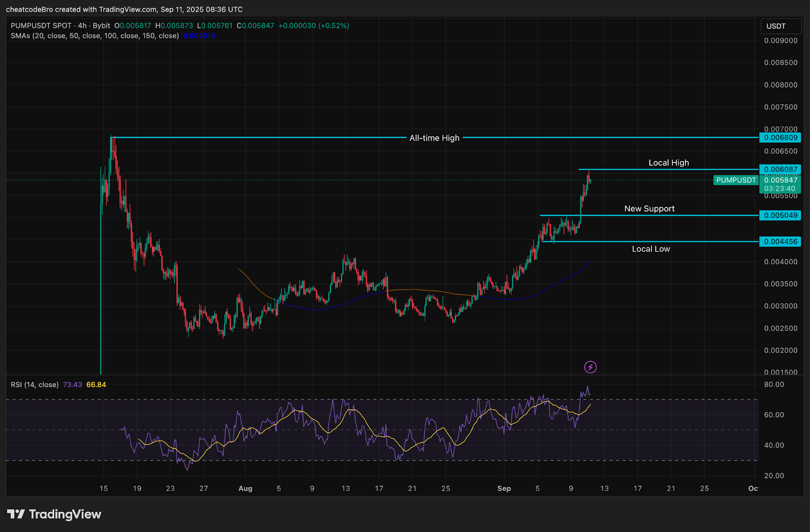
Task: Click the cheatcodeBro attribution text
Action: coord(30,9)
